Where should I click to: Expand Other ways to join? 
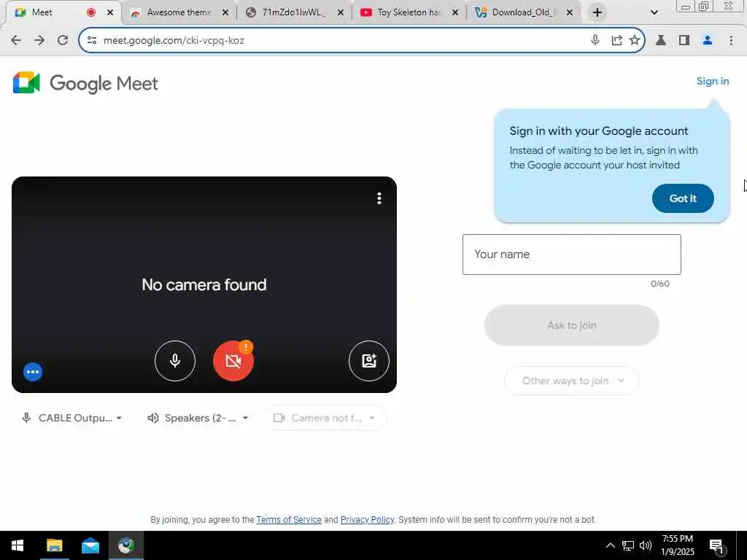(572, 381)
